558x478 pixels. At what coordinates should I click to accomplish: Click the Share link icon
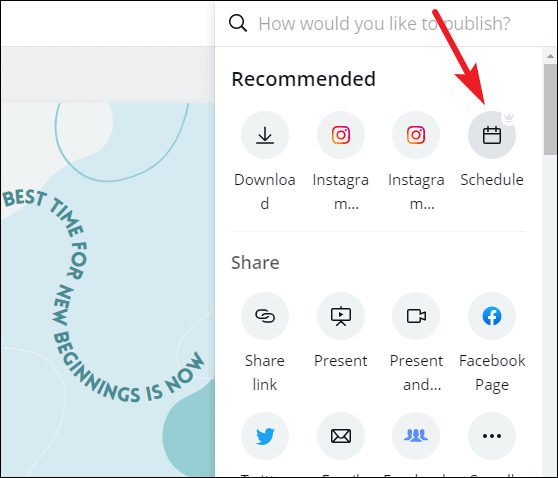point(265,316)
